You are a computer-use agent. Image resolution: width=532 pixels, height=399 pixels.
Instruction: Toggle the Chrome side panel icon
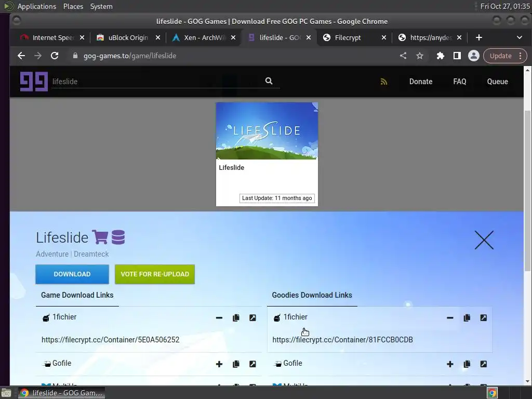[x=457, y=56]
